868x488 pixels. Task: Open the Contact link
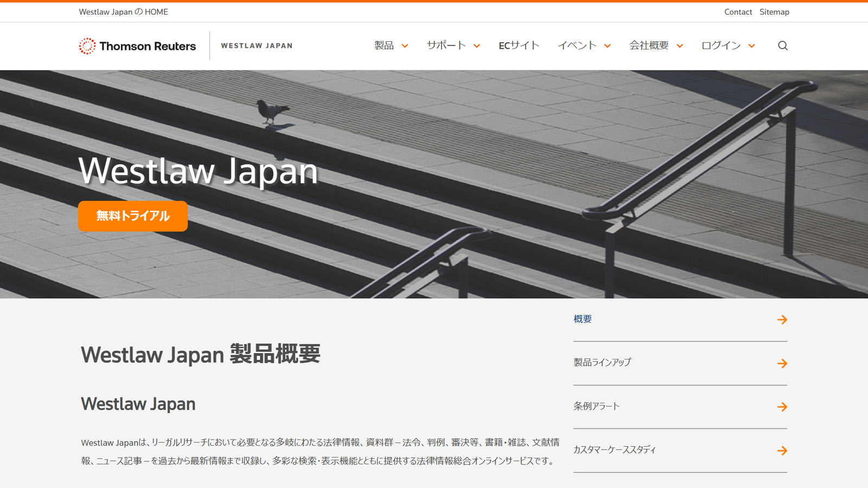[738, 12]
